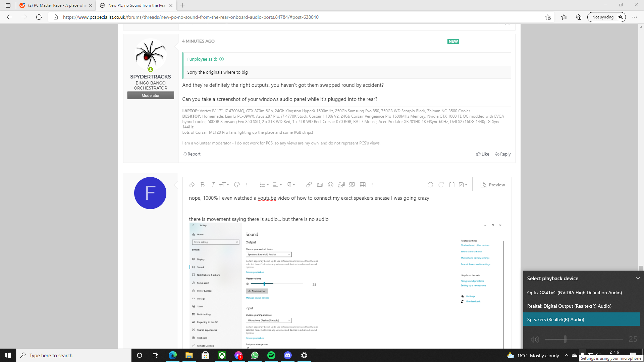The image size is (644, 362).
Task: Redo the edit in the editor
Action: pyautogui.click(x=441, y=185)
